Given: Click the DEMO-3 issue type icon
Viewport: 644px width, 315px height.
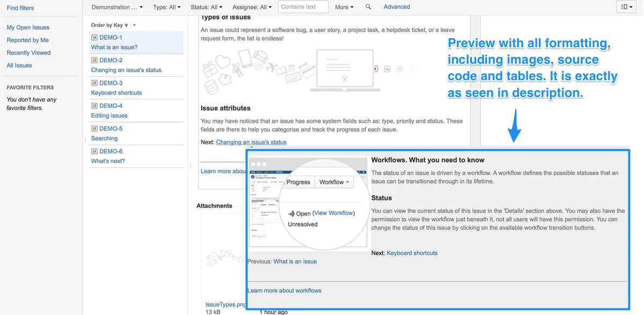Looking at the screenshot, I should point(94,83).
